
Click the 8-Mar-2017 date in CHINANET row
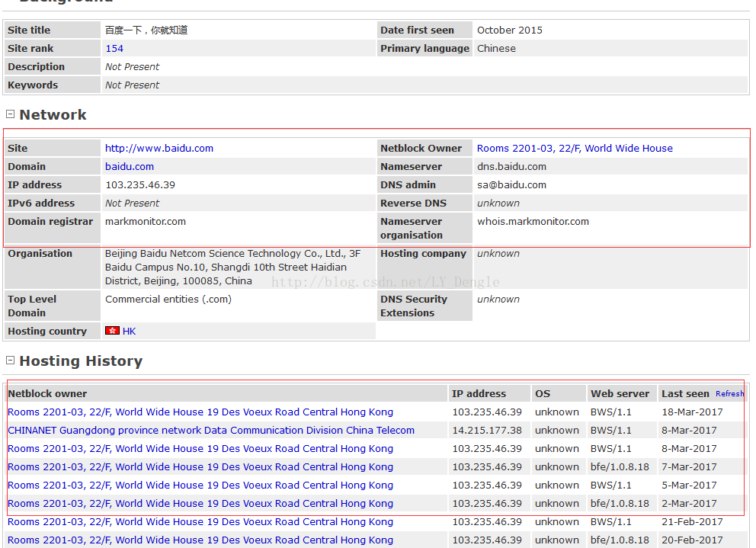point(689,431)
